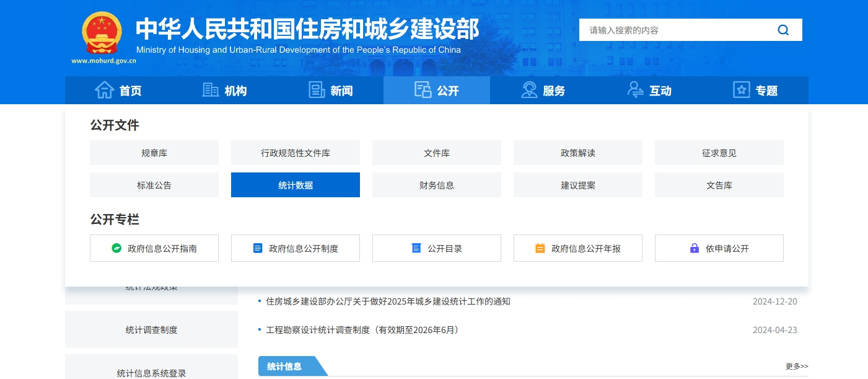Image resolution: width=868 pixels, height=379 pixels.
Task: Open 财务信息 section
Action: pyautogui.click(x=437, y=185)
